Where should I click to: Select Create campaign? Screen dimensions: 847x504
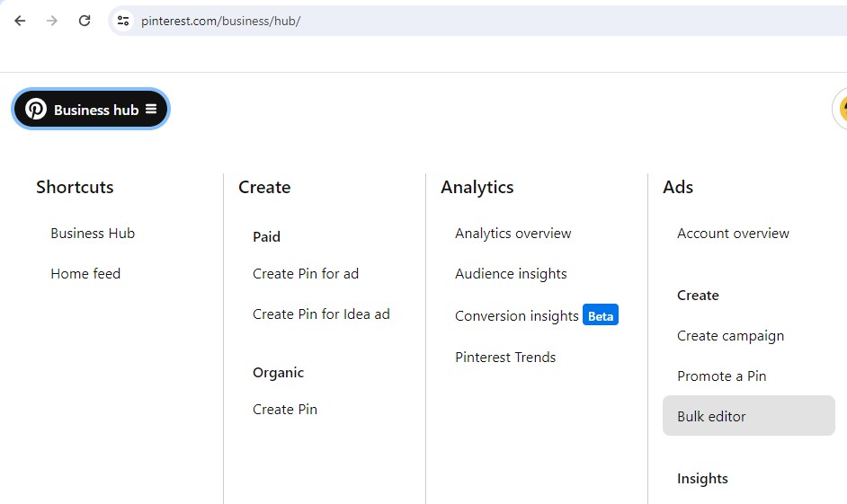(x=730, y=336)
